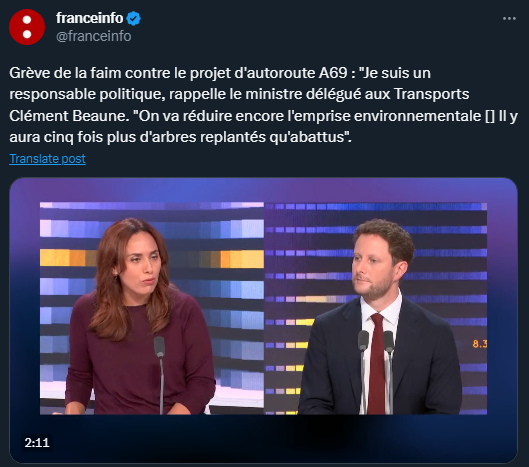Select the twin microphones facing the man

pos(375,371)
